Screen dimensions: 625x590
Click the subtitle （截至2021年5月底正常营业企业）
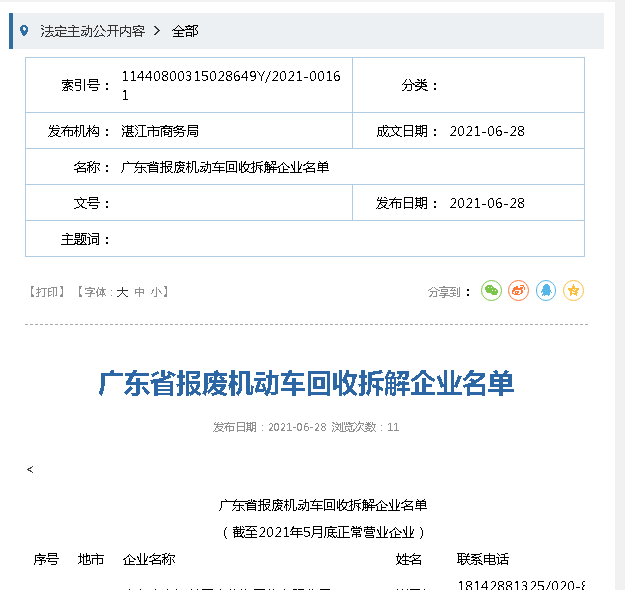(323, 532)
